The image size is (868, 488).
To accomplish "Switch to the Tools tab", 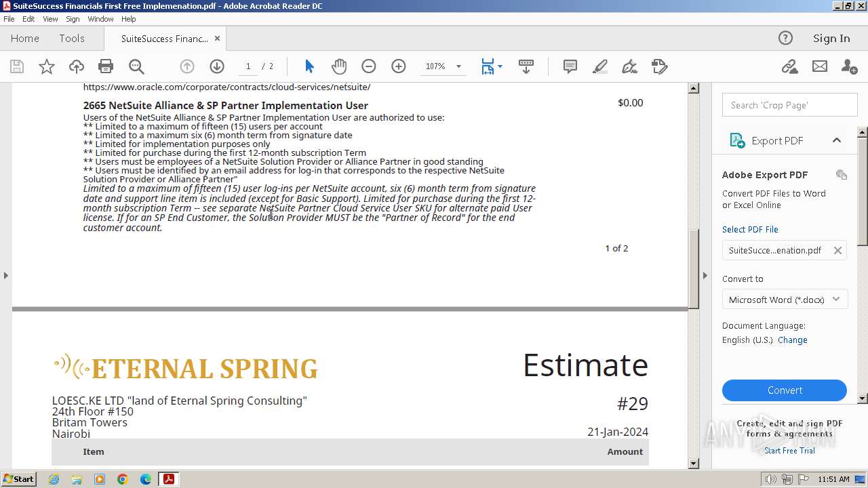I will pos(72,39).
